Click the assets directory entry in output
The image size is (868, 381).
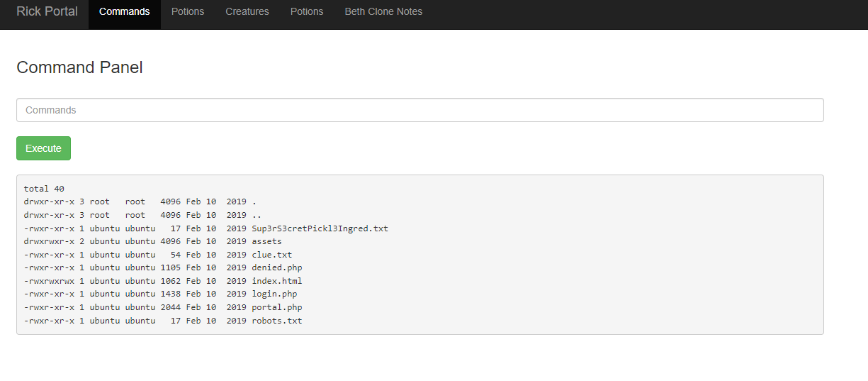point(266,241)
